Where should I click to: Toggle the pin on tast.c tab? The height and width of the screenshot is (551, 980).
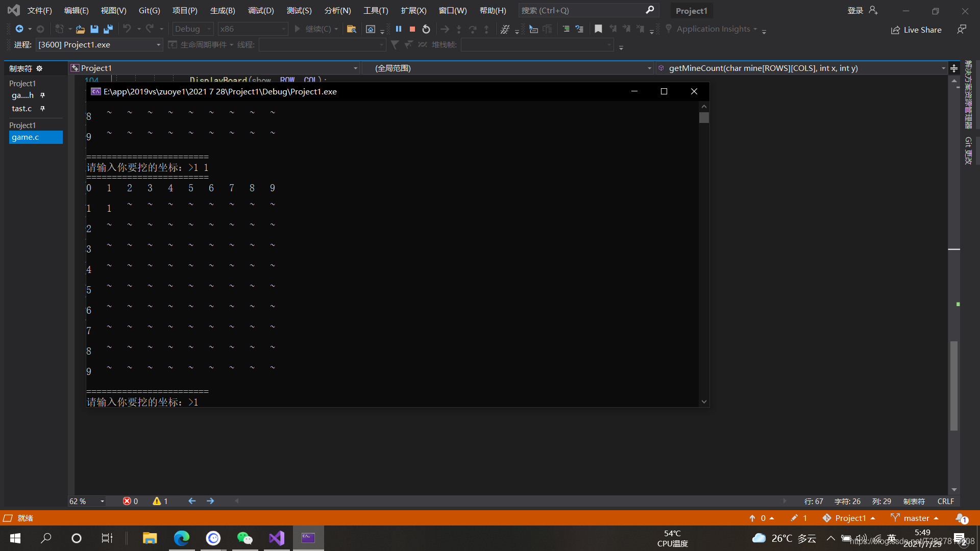pyautogui.click(x=43, y=109)
